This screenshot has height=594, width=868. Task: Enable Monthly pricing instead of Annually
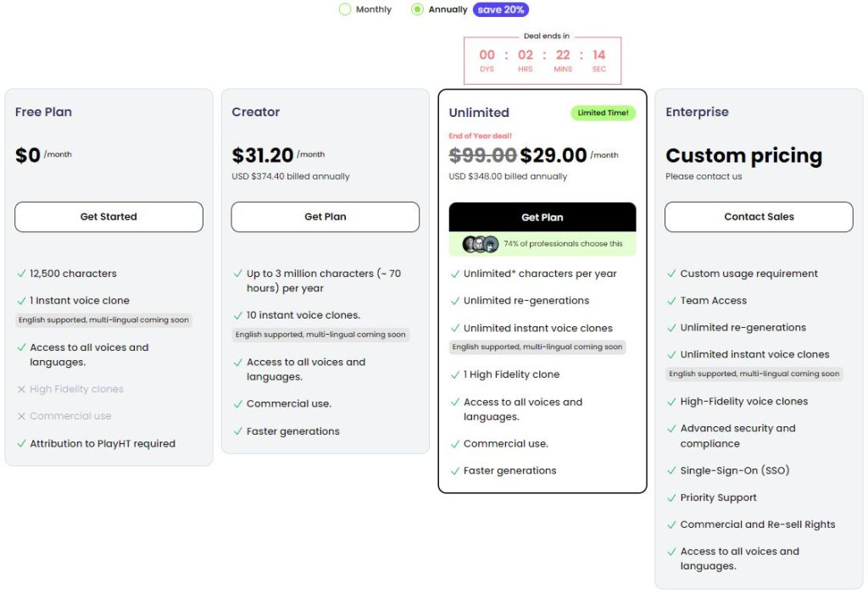pyautogui.click(x=345, y=9)
